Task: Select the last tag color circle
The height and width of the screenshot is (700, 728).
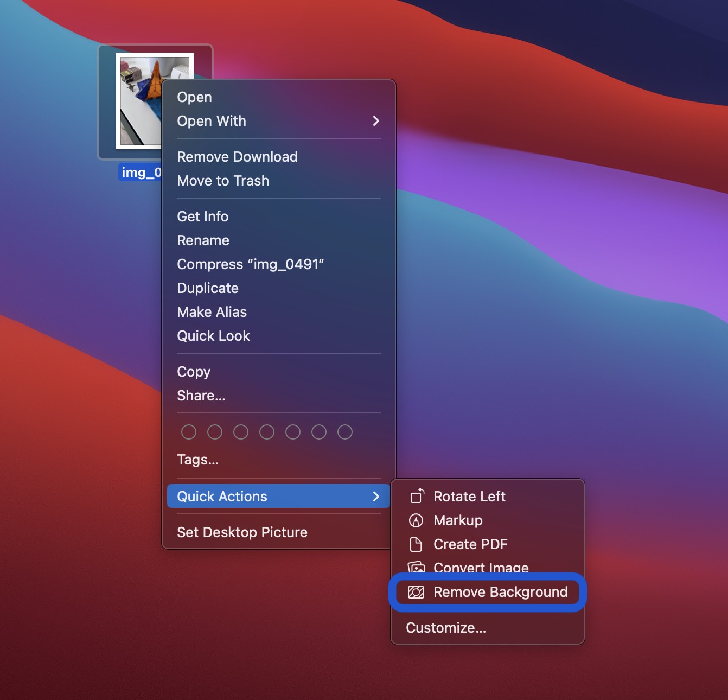Action: (x=344, y=432)
